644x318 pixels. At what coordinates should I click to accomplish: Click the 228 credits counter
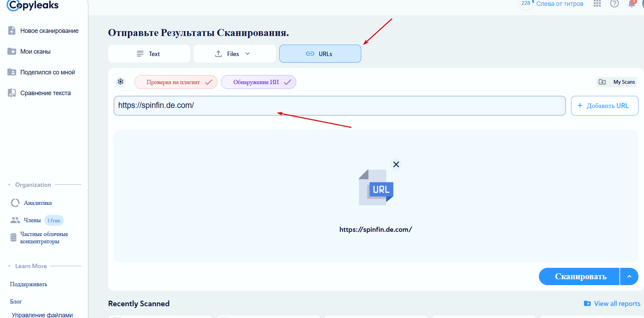(526, 3)
